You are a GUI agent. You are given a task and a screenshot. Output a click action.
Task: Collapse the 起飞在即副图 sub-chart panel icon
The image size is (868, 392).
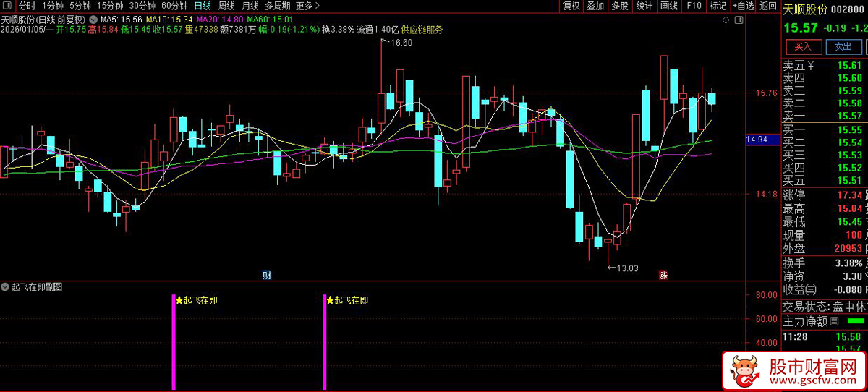[6, 287]
